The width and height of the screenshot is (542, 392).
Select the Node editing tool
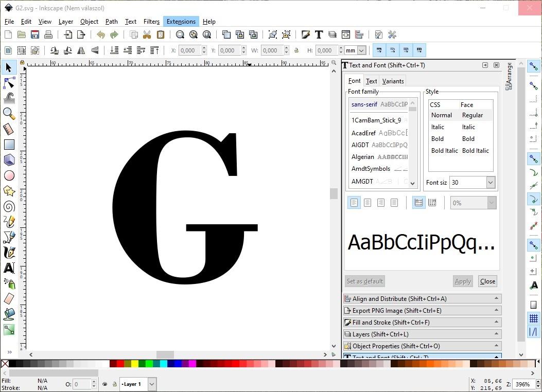click(x=8, y=83)
